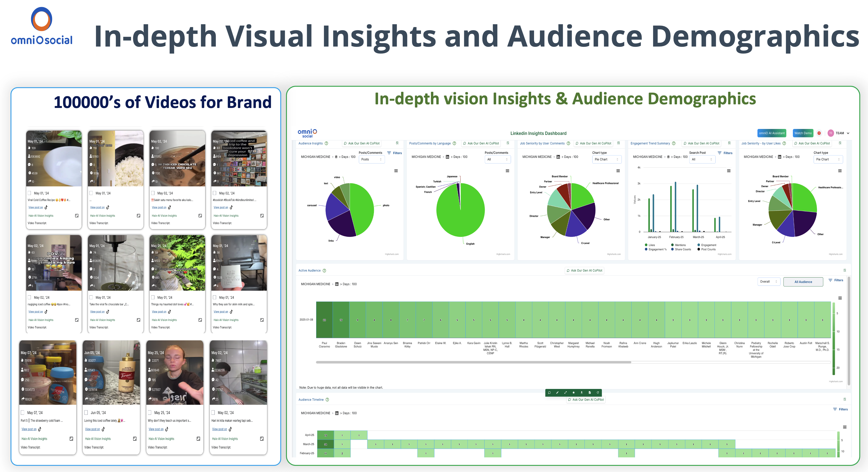
Task: Click the star favorite icon in green toolbar
Action: (574, 393)
